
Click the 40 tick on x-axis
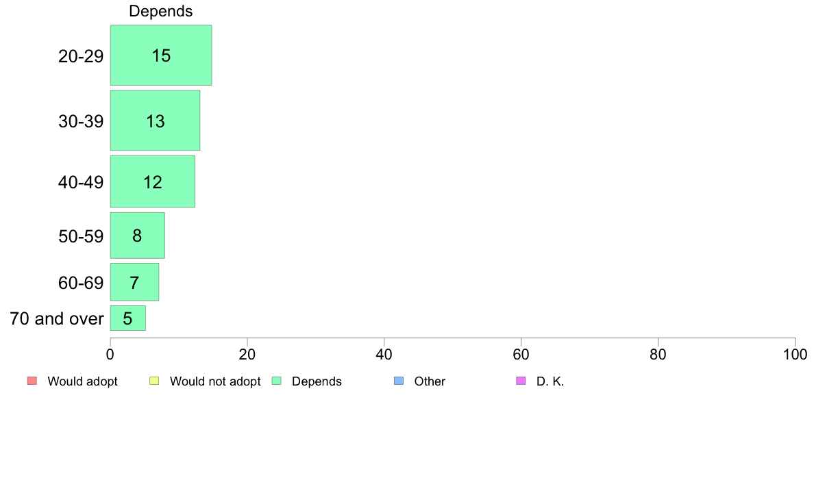(x=384, y=355)
